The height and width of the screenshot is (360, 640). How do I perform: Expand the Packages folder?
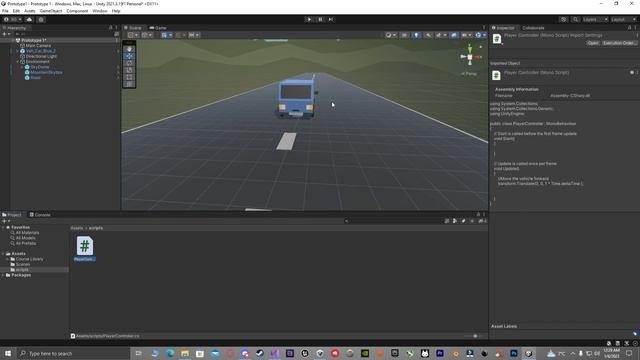(3, 275)
